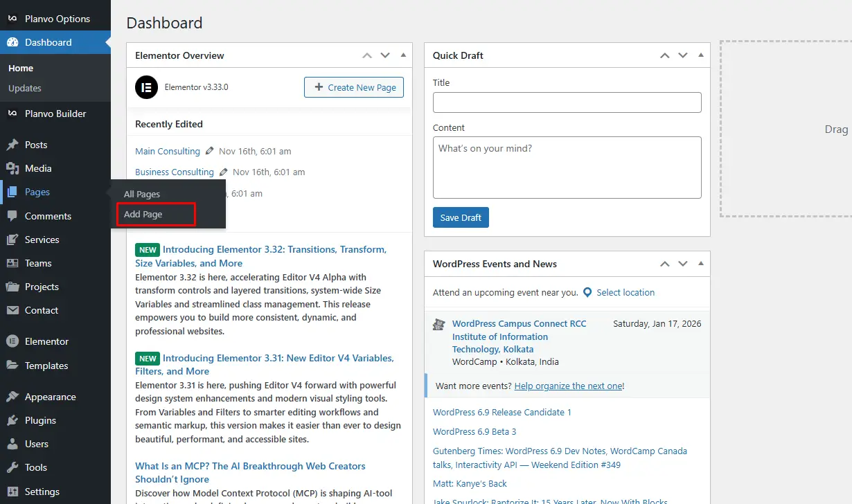
Task: Open Introducing Elementor 3.32 article
Action: [x=262, y=256]
